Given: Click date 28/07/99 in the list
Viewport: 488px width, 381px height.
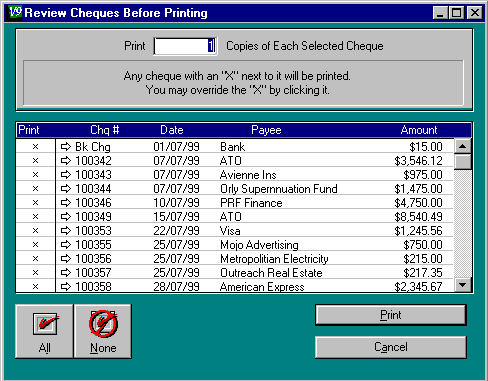Looking at the screenshot, I should pos(176,287).
